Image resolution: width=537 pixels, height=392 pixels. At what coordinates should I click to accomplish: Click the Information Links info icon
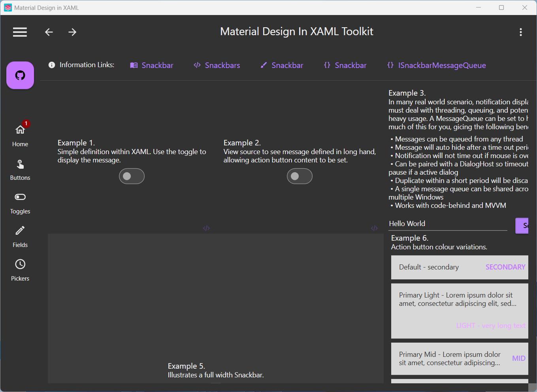(52, 65)
